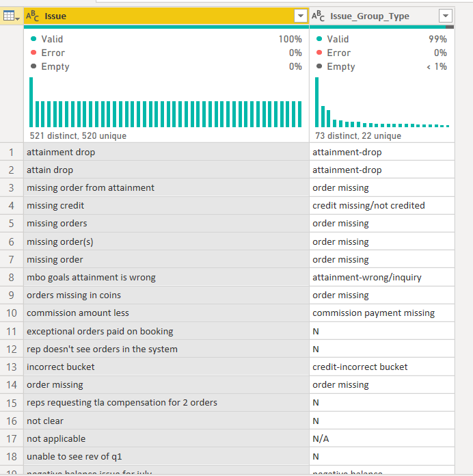473x476 pixels.
Task: Select the 'missing credit' cell
Action: 166,206
